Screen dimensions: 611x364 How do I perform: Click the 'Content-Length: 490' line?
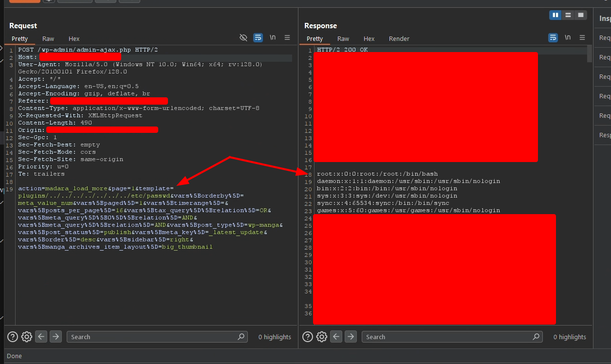pos(55,123)
